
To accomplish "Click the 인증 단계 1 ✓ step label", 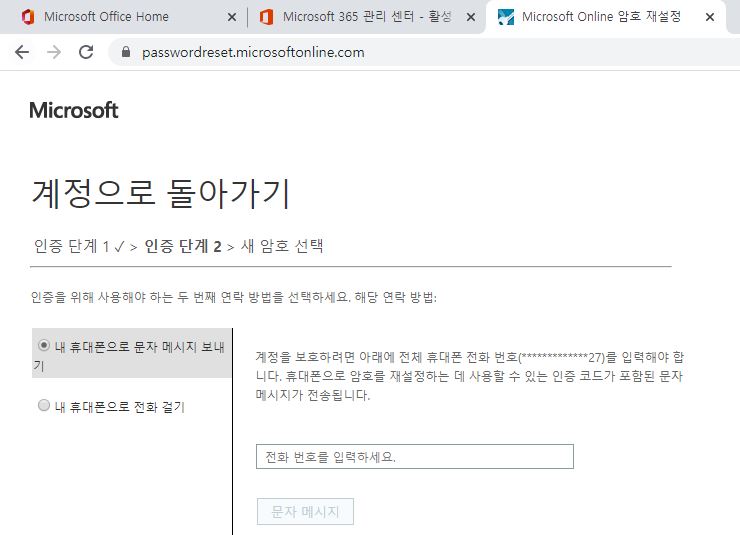I will click(x=79, y=246).
